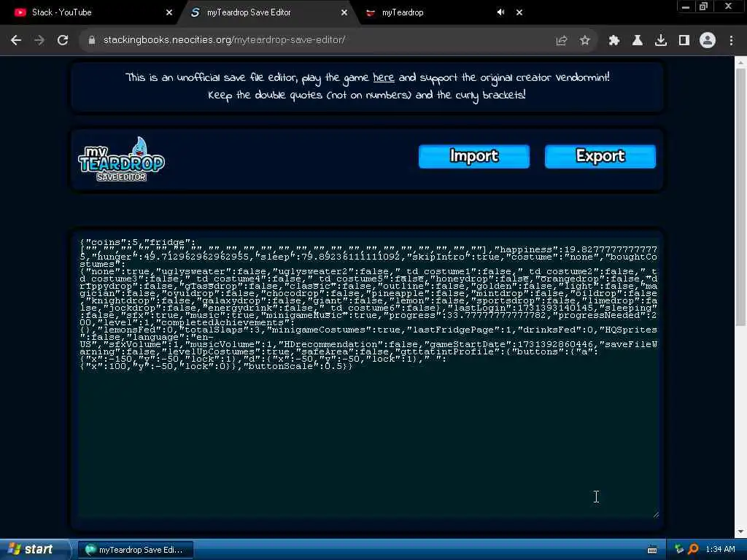747x560 pixels.
Task: Click the on-screen keyboard tray icon
Action: coord(652,550)
